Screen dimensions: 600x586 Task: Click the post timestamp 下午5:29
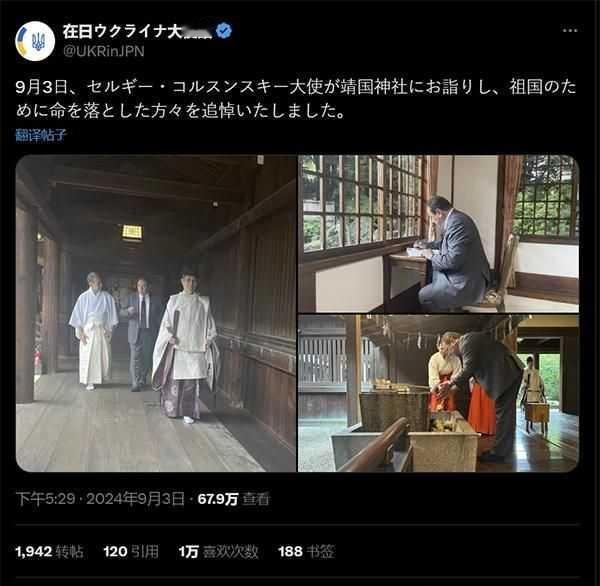(x=46, y=499)
